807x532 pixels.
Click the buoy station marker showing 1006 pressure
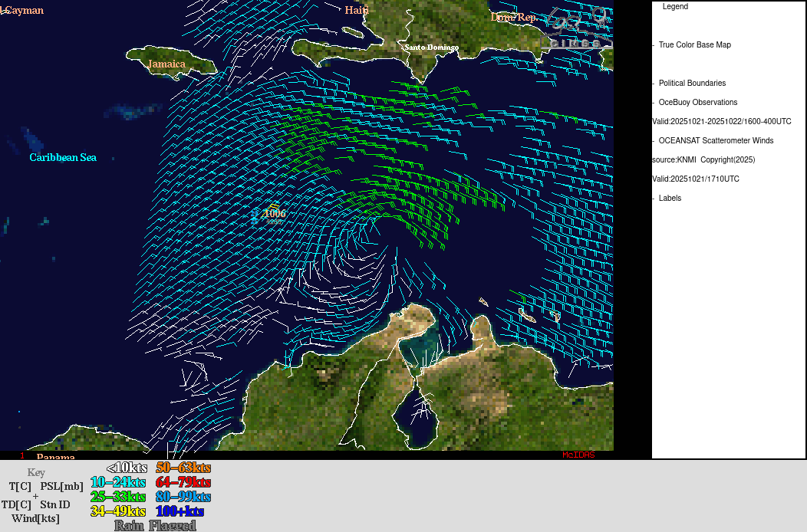256,216
